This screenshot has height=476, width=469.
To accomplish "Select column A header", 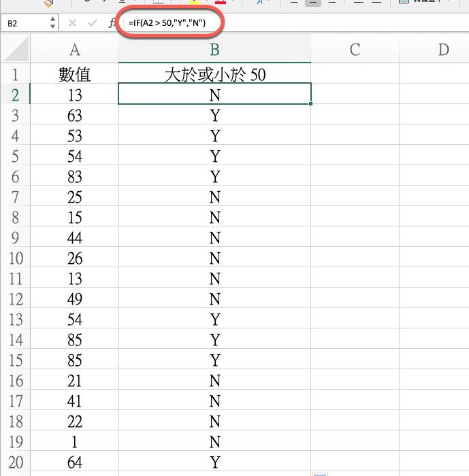I will pyautogui.click(x=74, y=50).
